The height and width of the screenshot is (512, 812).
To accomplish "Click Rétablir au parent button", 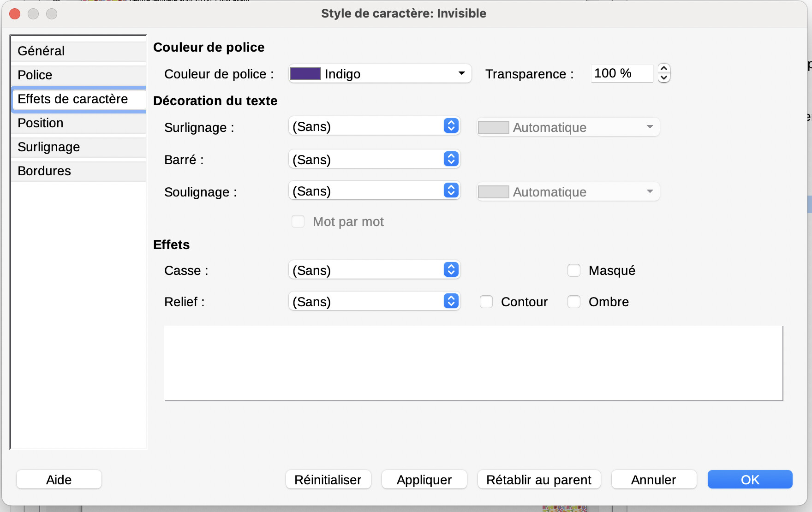I will point(538,480).
